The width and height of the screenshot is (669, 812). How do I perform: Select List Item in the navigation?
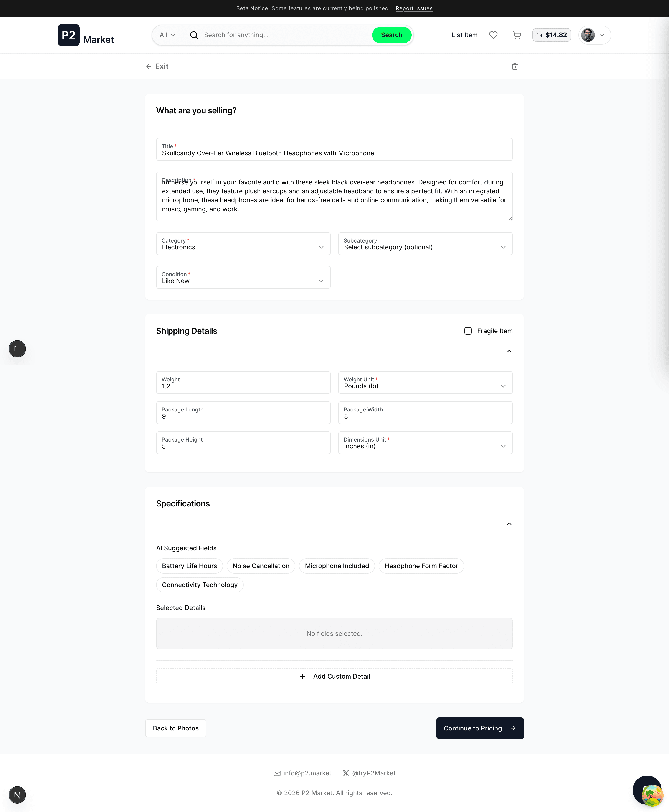pos(464,35)
